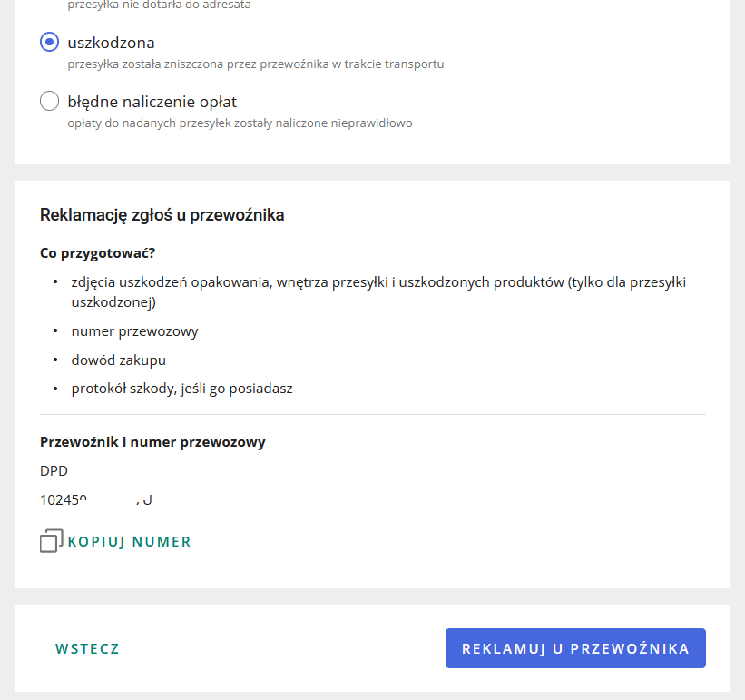This screenshot has width=745, height=700.
Task: Select the "błędne naliczenie opłat" radio button
Action: pos(50,102)
